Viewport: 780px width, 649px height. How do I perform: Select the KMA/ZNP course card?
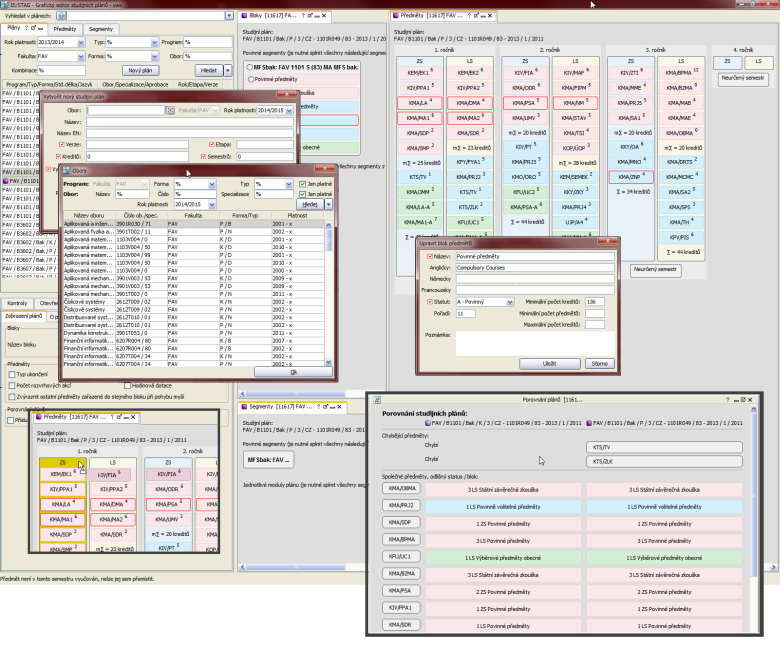tap(630, 177)
